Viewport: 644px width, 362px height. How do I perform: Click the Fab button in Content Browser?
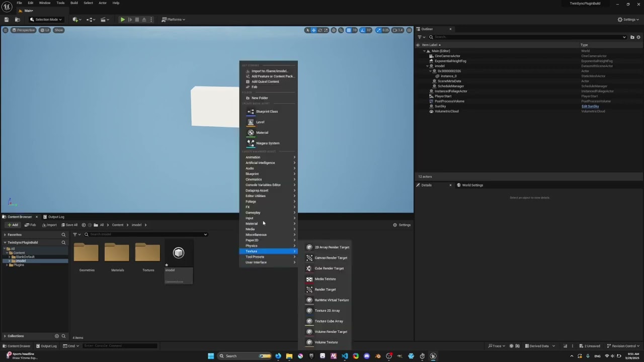pos(31,225)
